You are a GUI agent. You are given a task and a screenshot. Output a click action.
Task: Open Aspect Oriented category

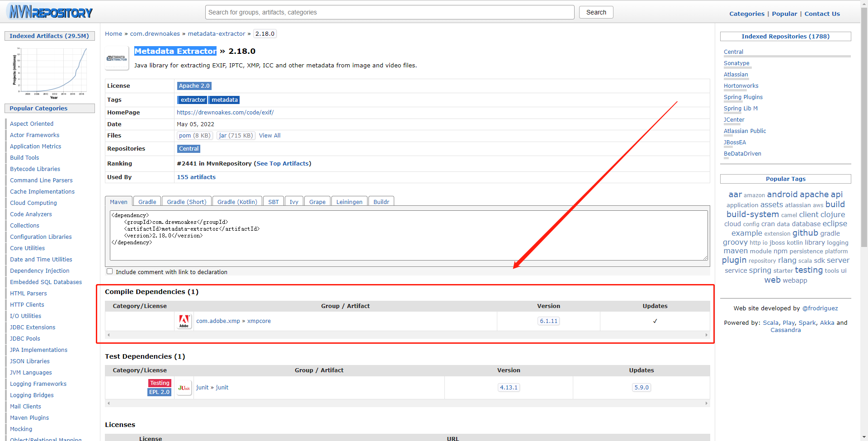(x=32, y=124)
